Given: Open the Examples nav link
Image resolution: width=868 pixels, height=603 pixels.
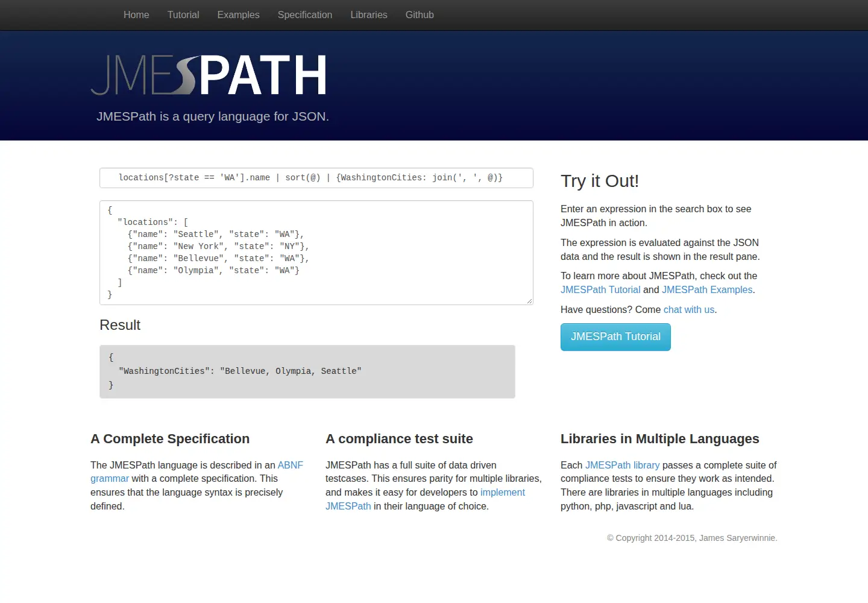Looking at the screenshot, I should pyautogui.click(x=238, y=15).
